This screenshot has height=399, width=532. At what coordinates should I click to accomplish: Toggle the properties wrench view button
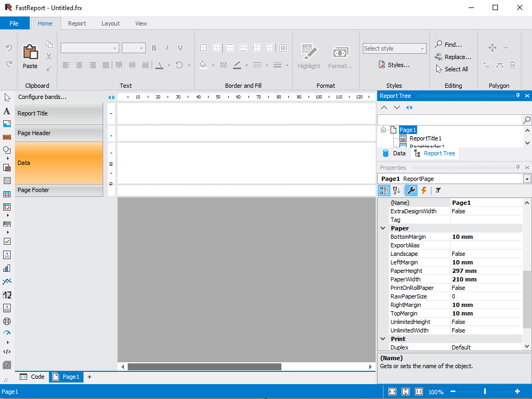[411, 190]
